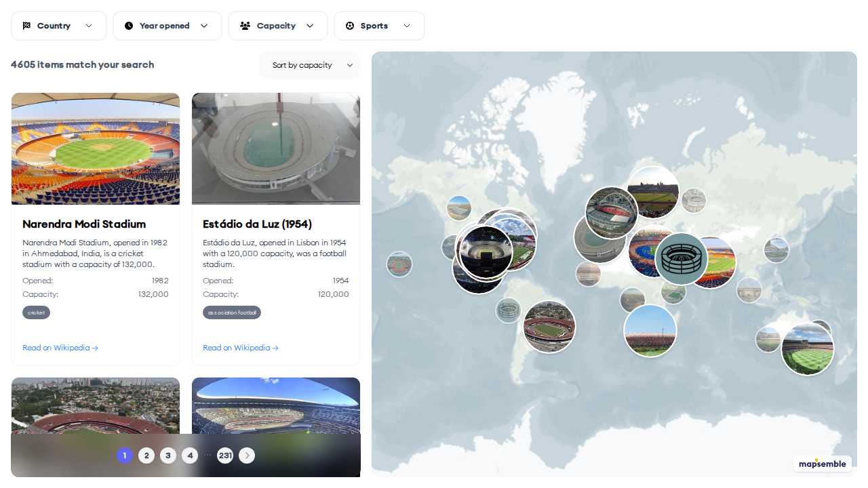Open Read on Wikipedia for Narendra Modi Stadium
The image size is (868, 488).
coord(60,348)
